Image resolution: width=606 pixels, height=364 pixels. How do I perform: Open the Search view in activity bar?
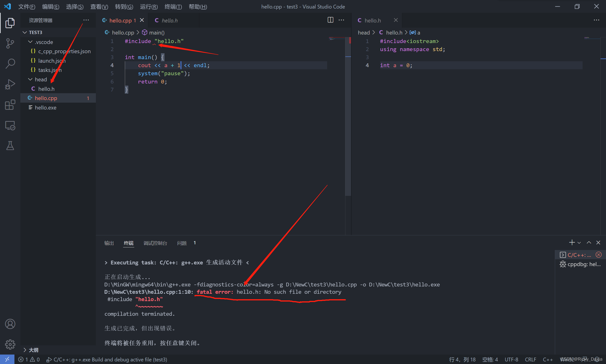click(x=10, y=64)
